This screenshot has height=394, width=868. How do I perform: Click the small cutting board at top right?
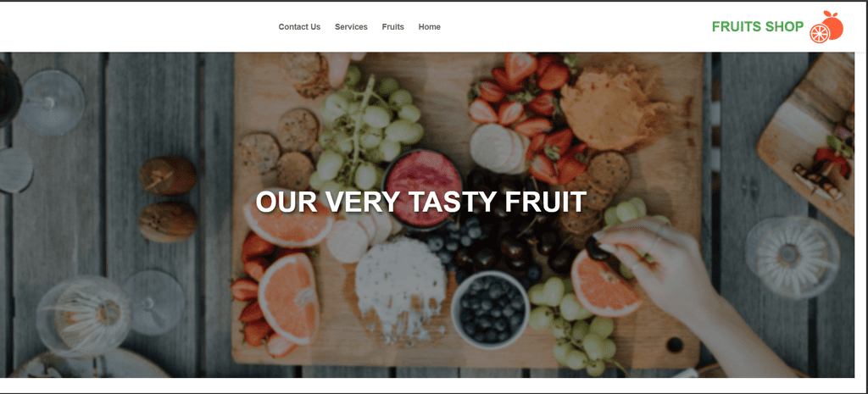pos(807,142)
